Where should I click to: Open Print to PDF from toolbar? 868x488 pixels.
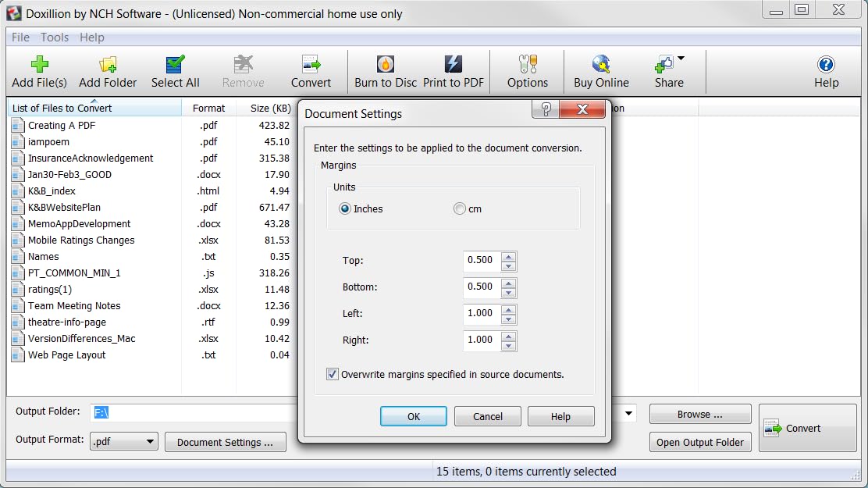pyautogui.click(x=453, y=65)
